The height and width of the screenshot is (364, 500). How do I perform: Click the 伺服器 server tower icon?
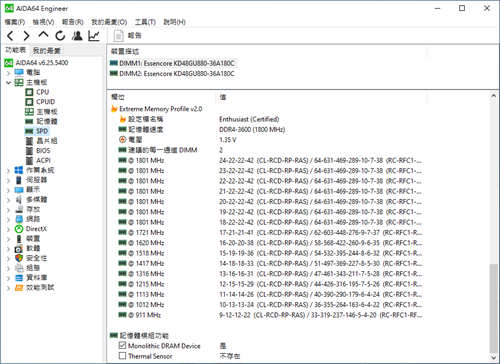tap(19, 180)
